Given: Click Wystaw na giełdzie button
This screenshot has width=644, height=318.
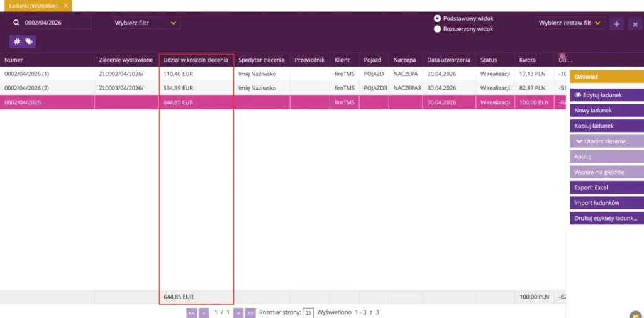Looking at the screenshot, I should coord(607,172).
